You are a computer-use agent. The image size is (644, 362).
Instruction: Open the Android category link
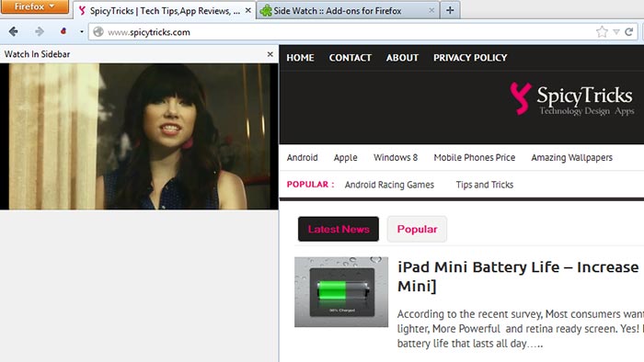(303, 157)
